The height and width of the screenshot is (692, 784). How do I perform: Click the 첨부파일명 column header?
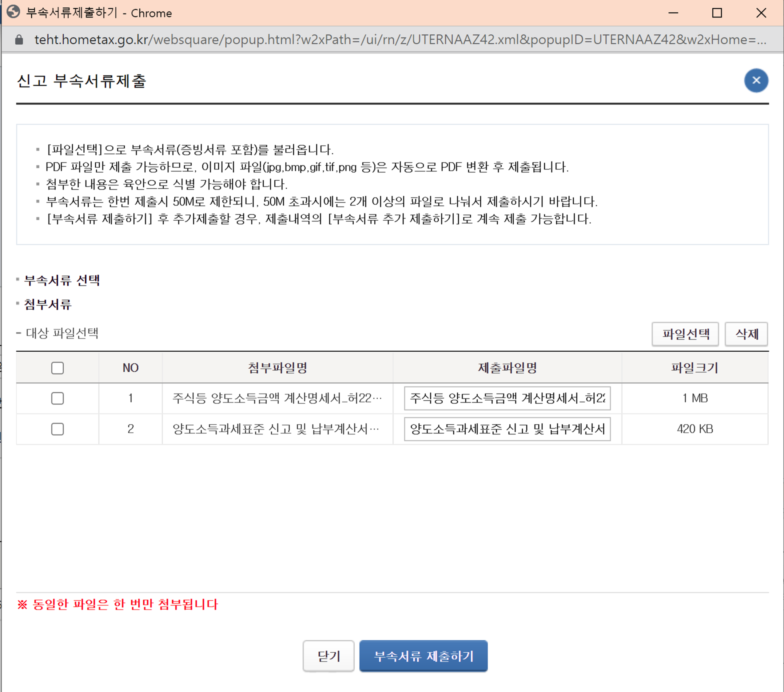(x=277, y=368)
